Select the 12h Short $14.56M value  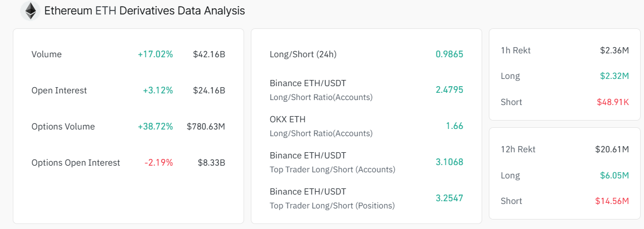coord(612,201)
